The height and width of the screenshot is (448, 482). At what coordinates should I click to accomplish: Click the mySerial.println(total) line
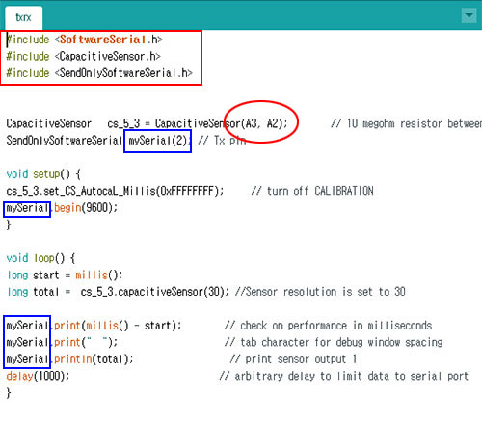pos(69,359)
